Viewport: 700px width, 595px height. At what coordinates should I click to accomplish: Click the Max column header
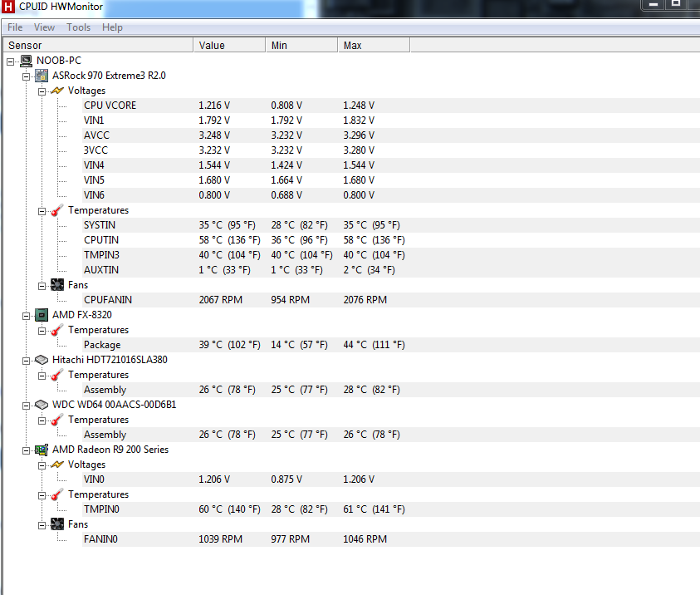point(374,45)
